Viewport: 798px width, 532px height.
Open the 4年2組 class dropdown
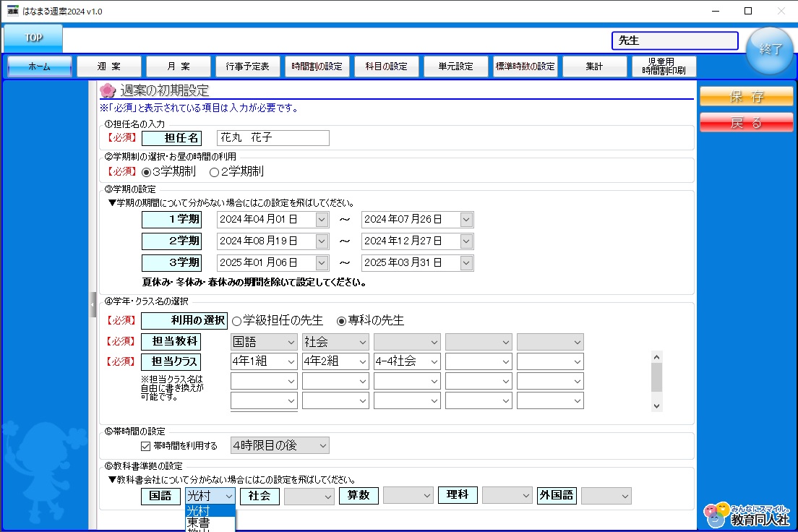click(335, 361)
